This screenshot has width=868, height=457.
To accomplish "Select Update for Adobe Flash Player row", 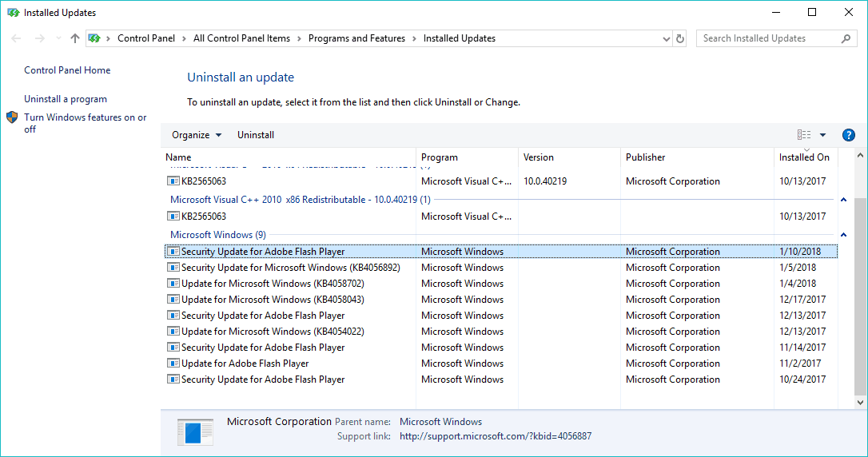I will (x=501, y=364).
